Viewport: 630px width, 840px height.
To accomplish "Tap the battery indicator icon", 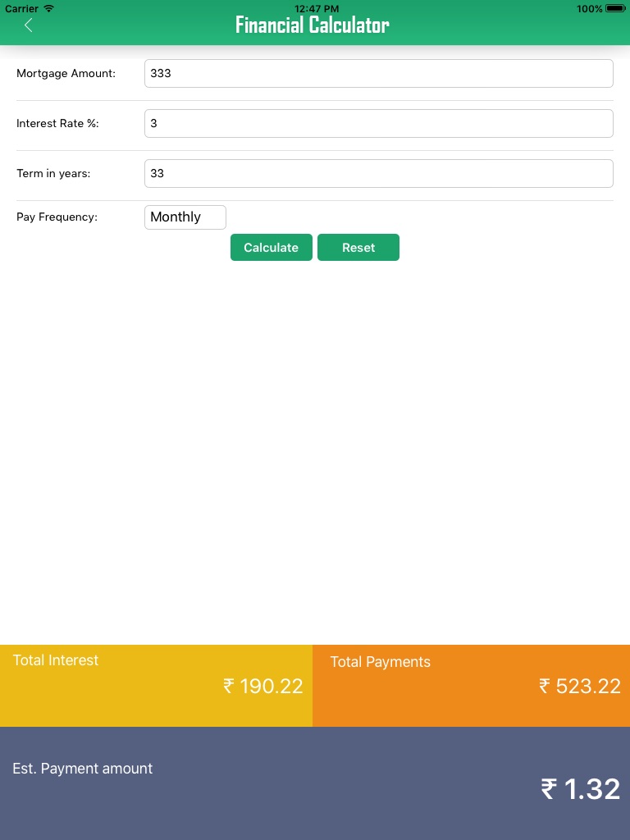I will (x=615, y=8).
